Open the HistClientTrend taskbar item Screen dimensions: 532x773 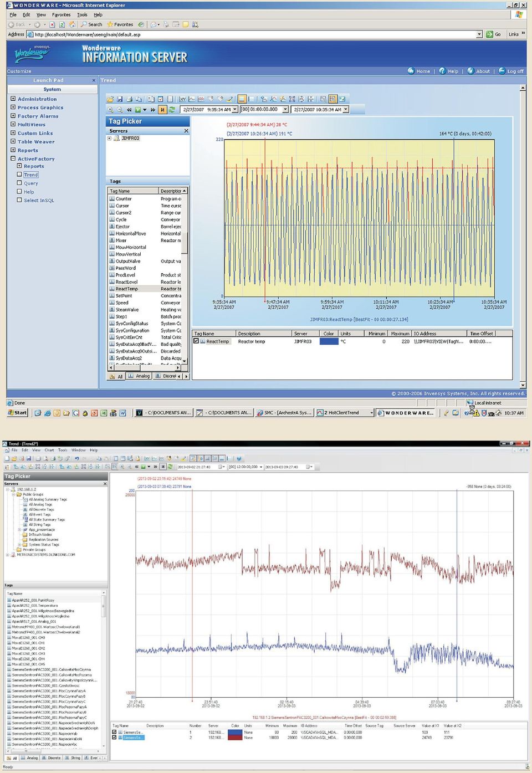tap(345, 413)
